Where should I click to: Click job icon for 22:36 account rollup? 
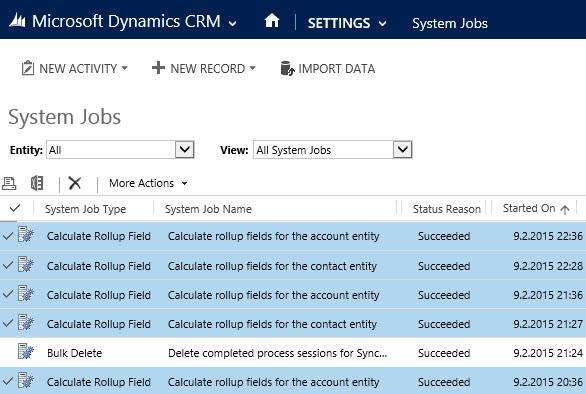(x=26, y=234)
